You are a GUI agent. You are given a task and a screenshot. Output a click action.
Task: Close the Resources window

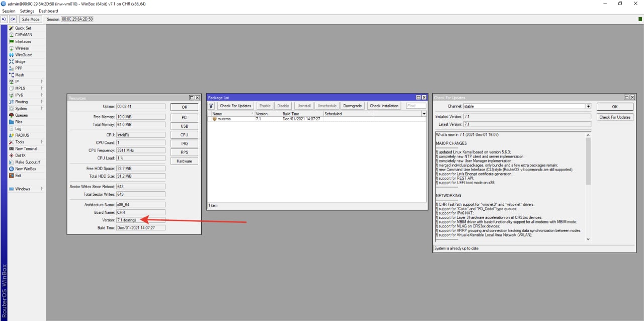[197, 98]
